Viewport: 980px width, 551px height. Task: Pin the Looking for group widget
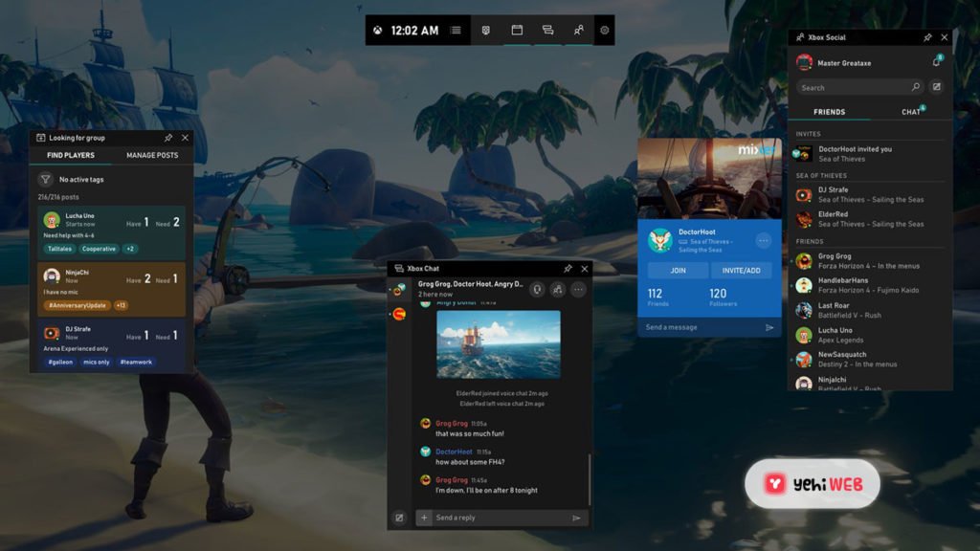point(168,138)
